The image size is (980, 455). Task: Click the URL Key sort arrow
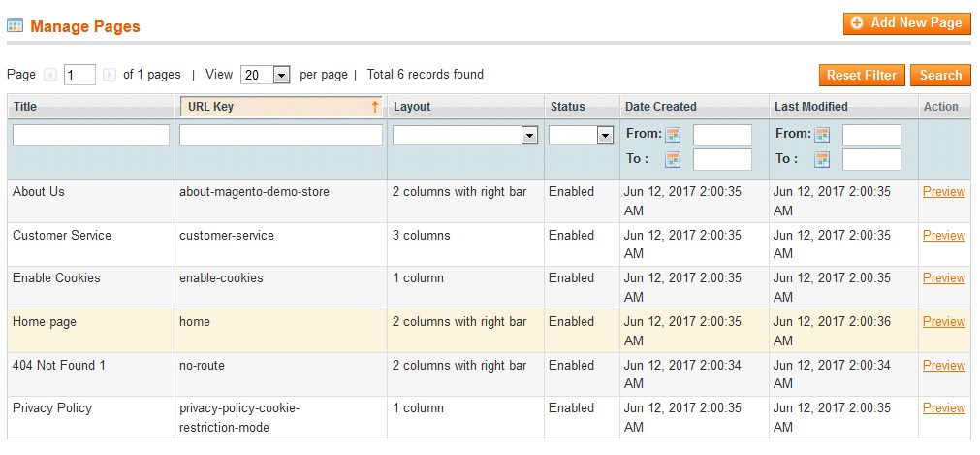(375, 107)
